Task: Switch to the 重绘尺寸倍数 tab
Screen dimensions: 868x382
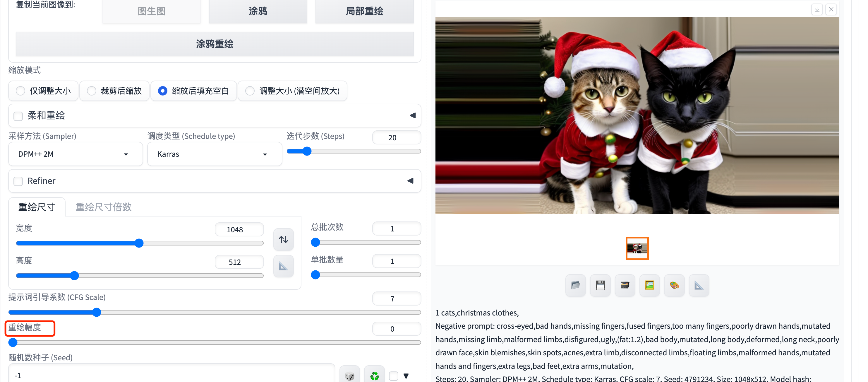Action: (x=103, y=207)
